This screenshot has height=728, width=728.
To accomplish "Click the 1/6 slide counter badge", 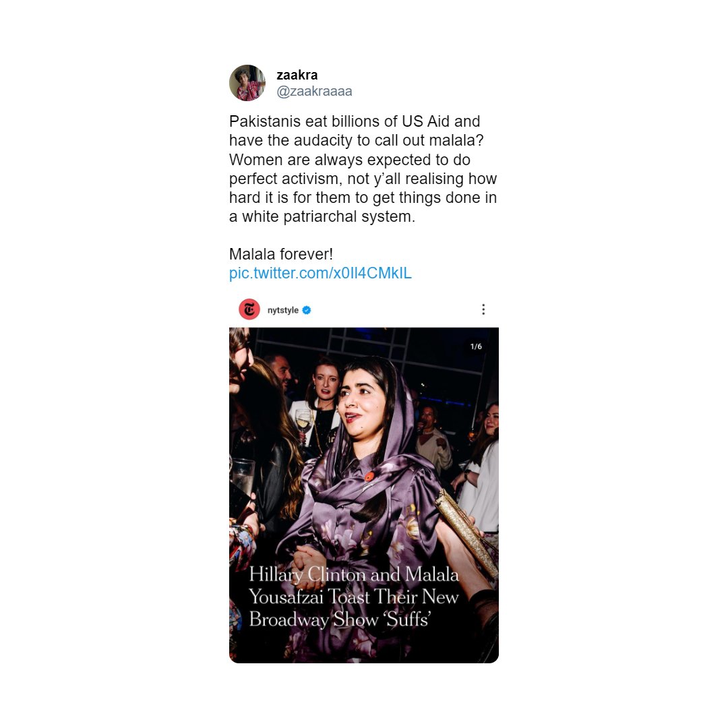I will pos(476,346).
